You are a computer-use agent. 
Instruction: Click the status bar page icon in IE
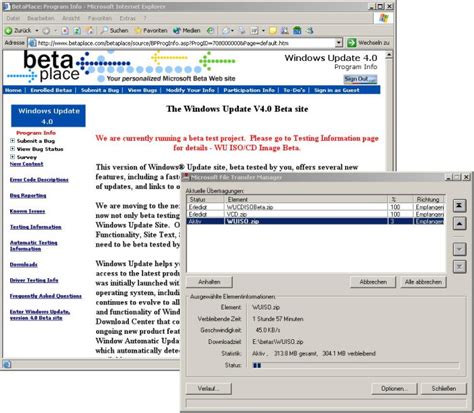(x=7, y=364)
